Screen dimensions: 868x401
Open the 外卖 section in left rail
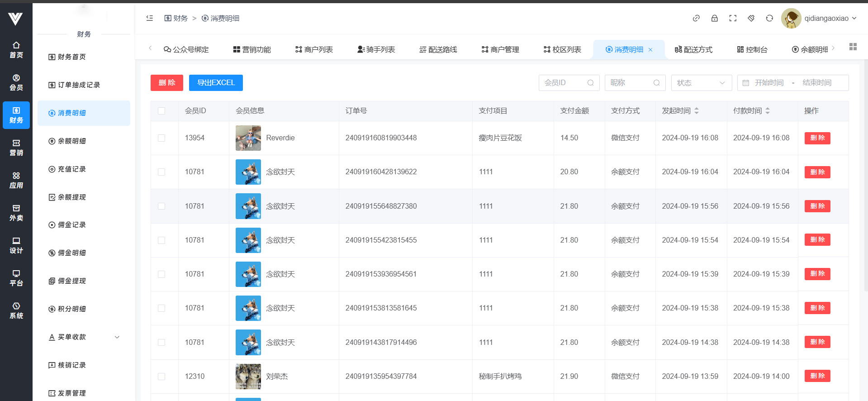(16, 213)
